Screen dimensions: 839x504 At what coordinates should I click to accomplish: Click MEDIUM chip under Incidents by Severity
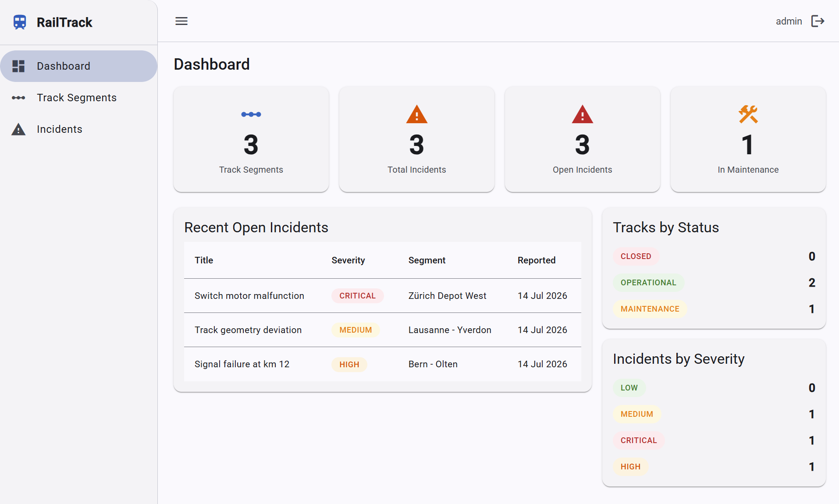pyautogui.click(x=637, y=414)
